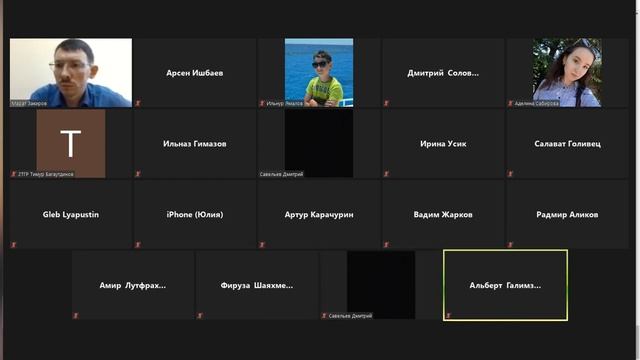Select the Вадим Жарков participant name
Screen dimensions: 640x360
coord(443,215)
